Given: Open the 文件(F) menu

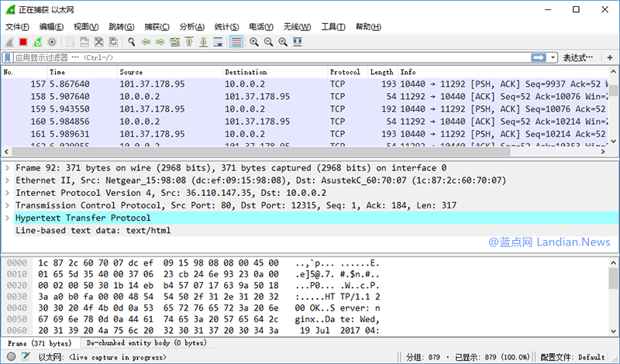Looking at the screenshot, I should pyautogui.click(x=17, y=27).
